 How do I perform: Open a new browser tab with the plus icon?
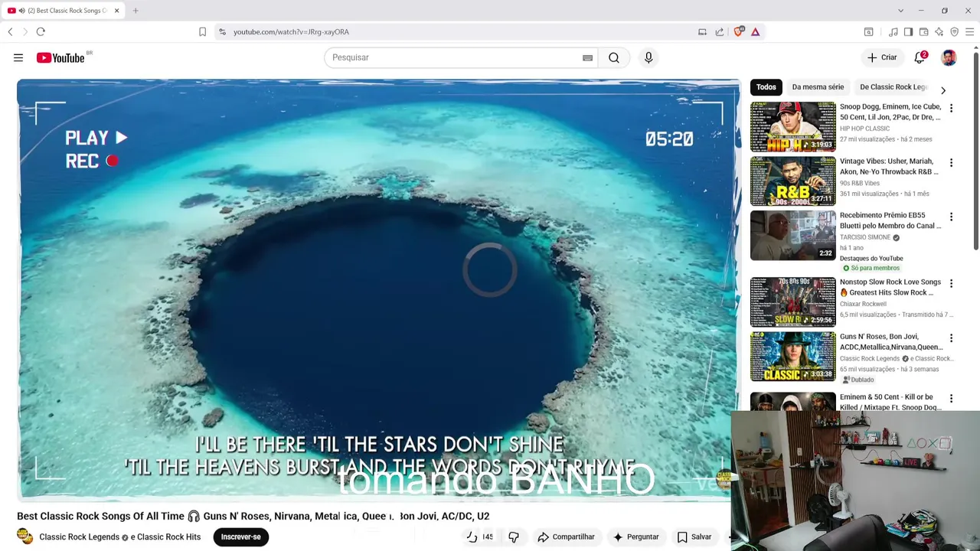[136, 11]
